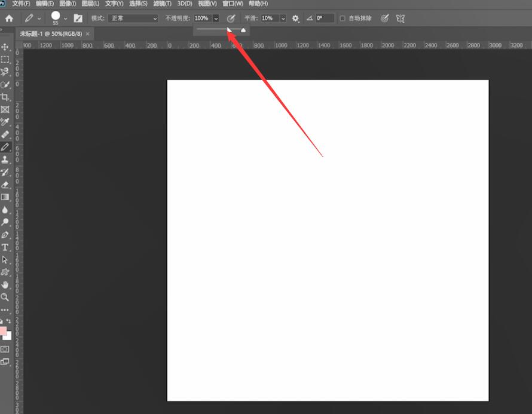Click the brush angle 0° field
Viewport: 532px width, 414px height.
[325, 19]
